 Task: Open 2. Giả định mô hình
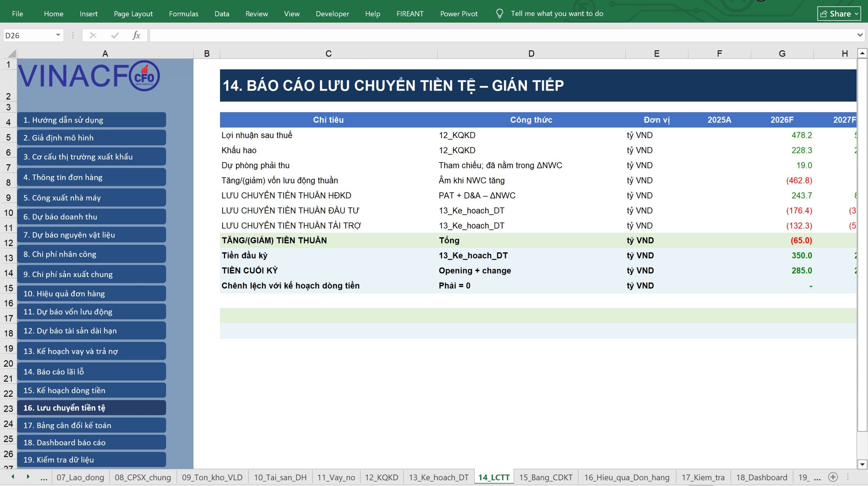pyautogui.click(x=92, y=138)
